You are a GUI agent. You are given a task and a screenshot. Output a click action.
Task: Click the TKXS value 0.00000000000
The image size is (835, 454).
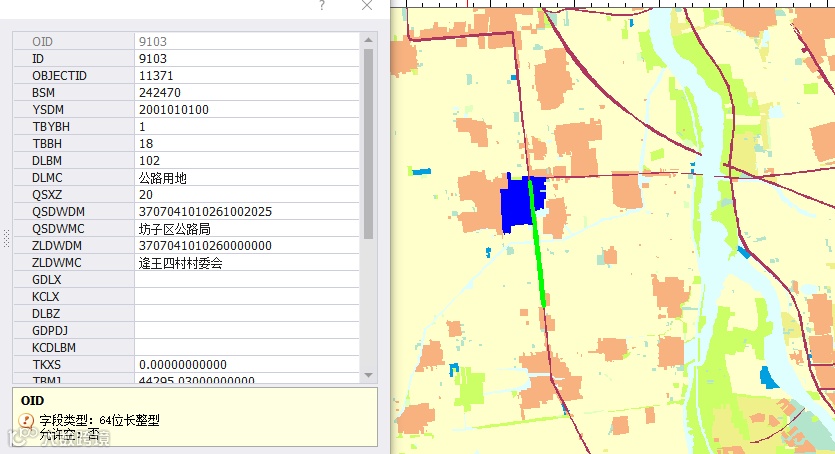tap(183, 365)
